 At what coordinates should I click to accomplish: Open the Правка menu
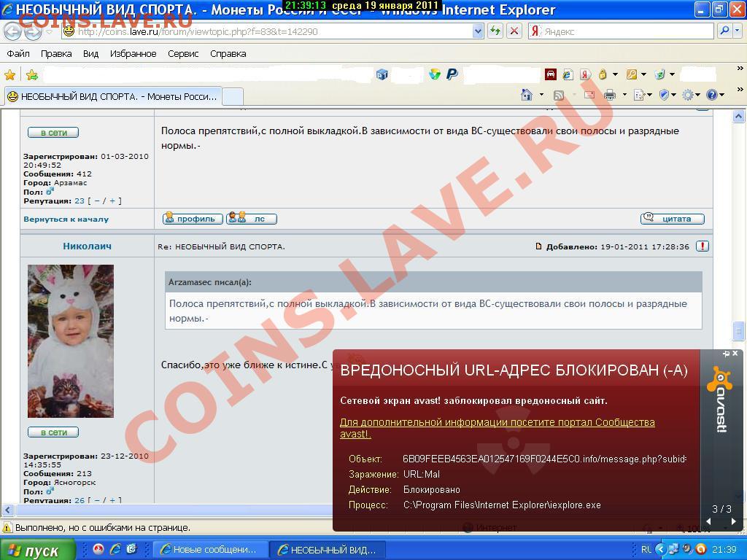(x=56, y=53)
